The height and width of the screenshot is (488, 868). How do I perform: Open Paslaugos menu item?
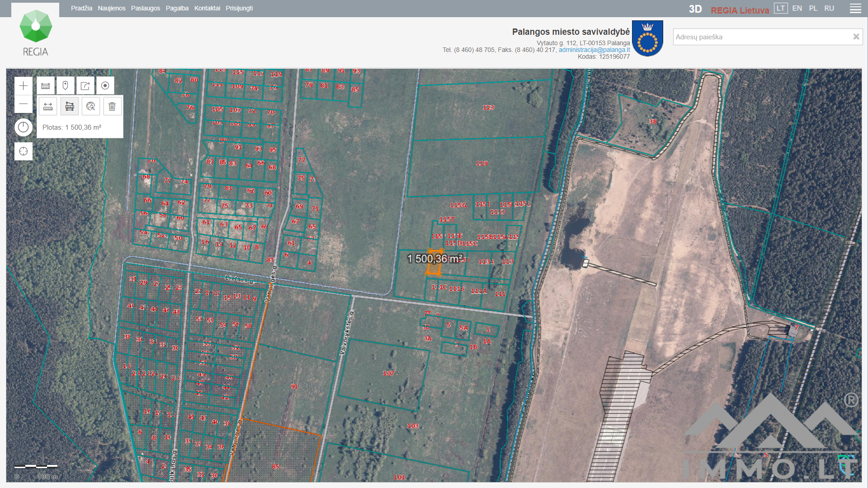click(146, 8)
